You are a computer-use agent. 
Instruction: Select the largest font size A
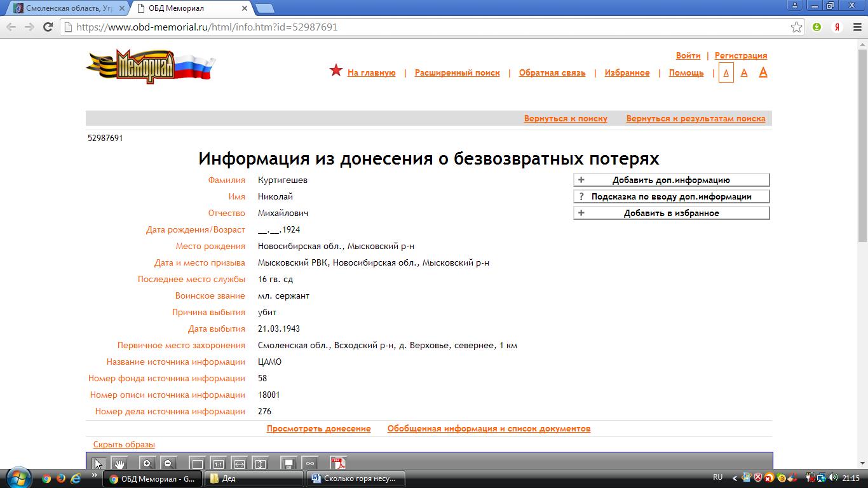tap(763, 72)
